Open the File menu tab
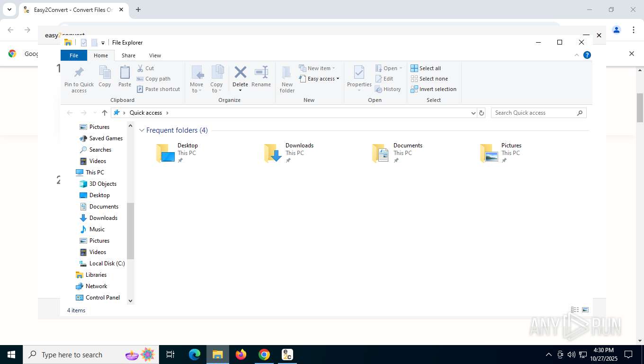 (x=74, y=55)
